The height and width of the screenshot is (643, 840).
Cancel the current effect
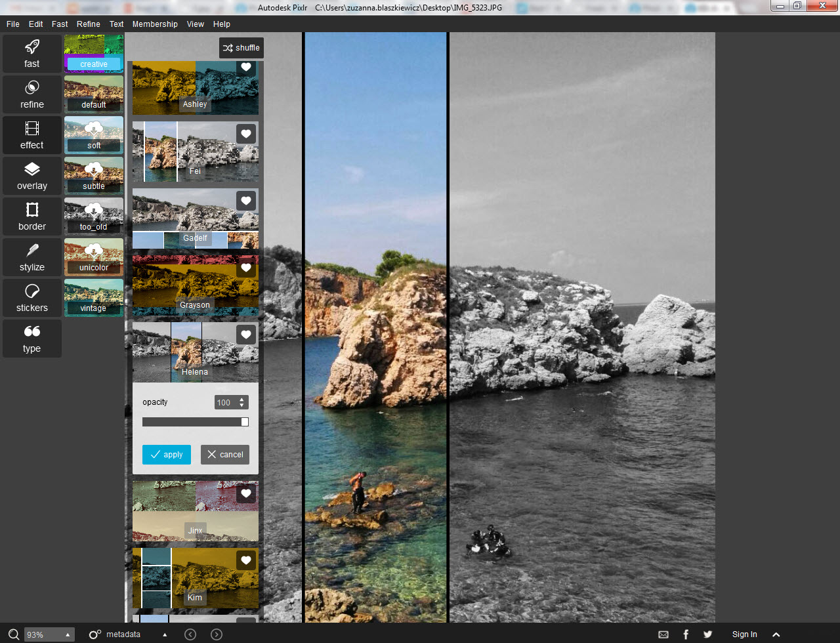click(x=224, y=454)
